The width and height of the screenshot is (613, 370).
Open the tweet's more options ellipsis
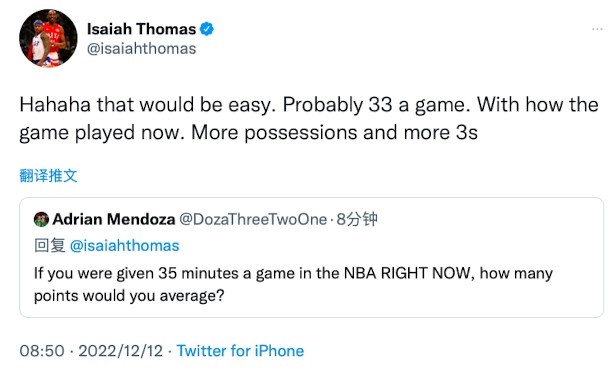(597, 29)
